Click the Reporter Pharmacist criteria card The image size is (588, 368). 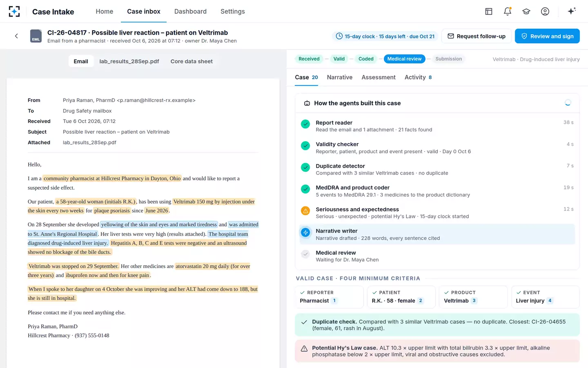[330, 297]
